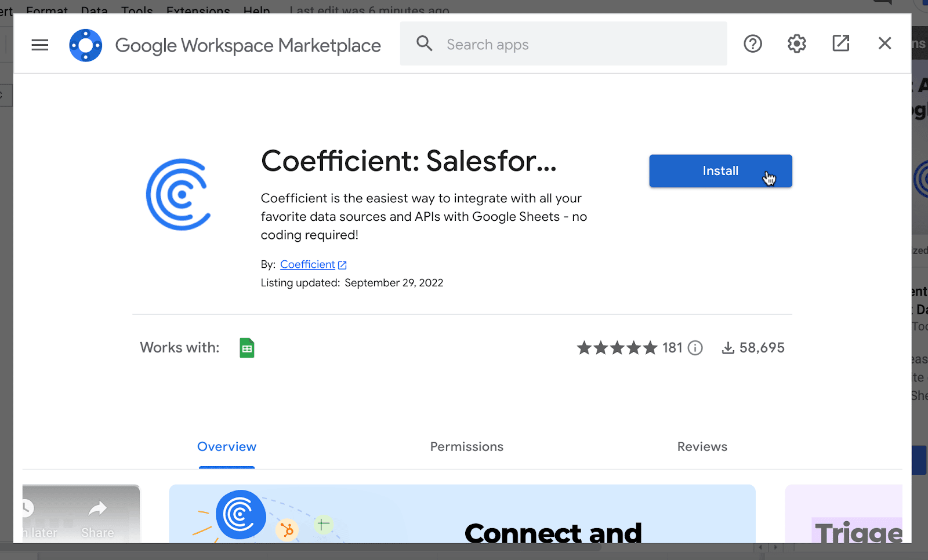Click the 58,695 downloads number
928x560 pixels.
click(762, 348)
